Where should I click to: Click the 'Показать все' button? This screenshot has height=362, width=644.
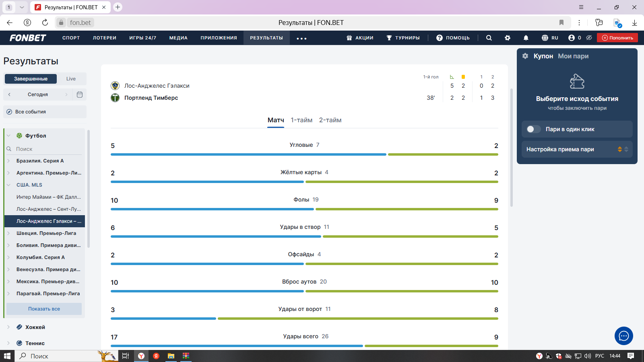pyautogui.click(x=44, y=309)
